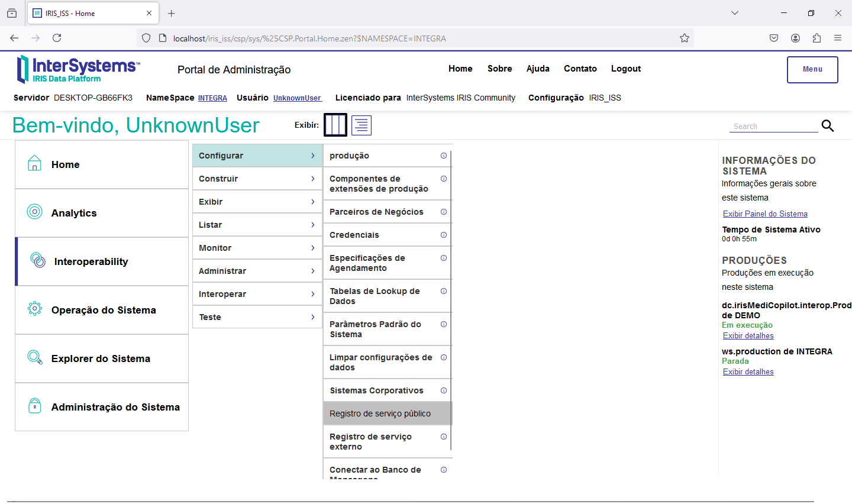Switch to list view display mode
The width and height of the screenshot is (852, 504).
click(x=362, y=125)
